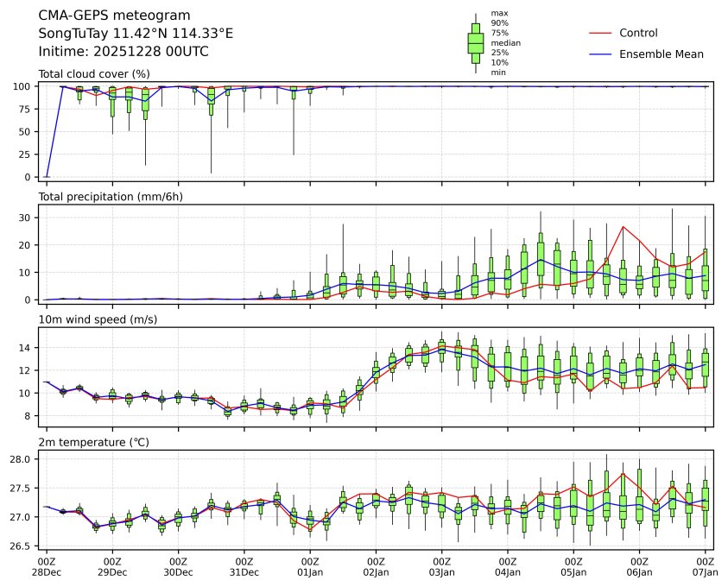Click the green boxplot legend icon
Image resolution: width=728 pixels, height=587 pixels.
(x=475, y=42)
